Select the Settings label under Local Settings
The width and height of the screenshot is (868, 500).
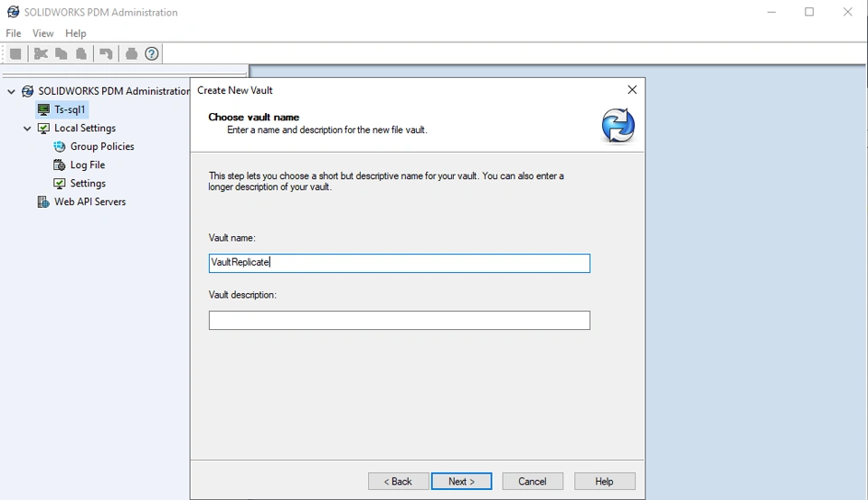(x=88, y=184)
